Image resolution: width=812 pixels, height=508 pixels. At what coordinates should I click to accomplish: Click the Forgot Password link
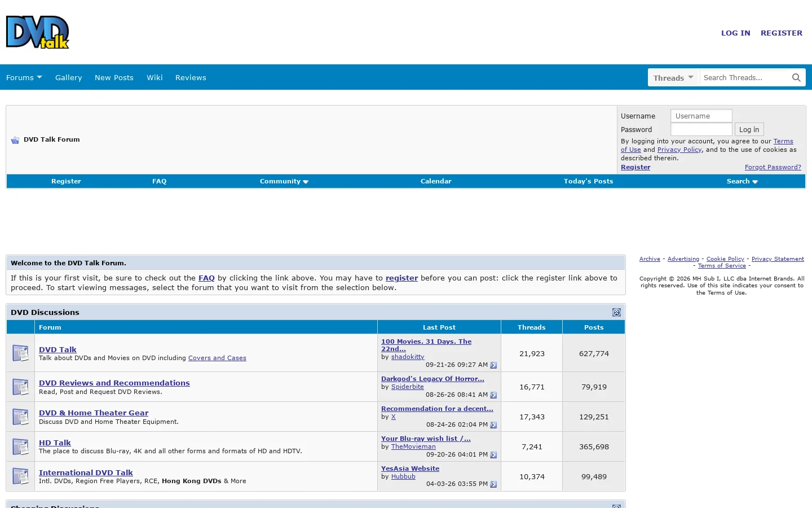[773, 167]
